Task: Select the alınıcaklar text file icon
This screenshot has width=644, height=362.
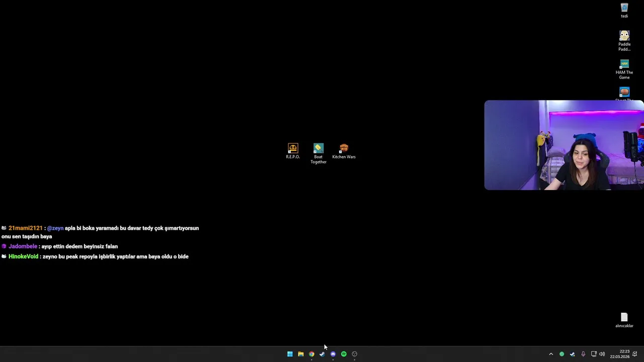Action: pyautogui.click(x=624, y=320)
